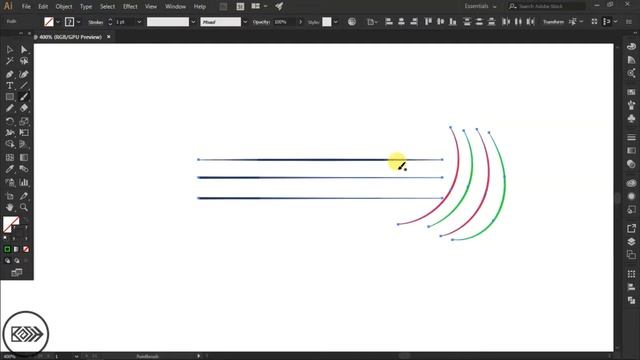The image size is (640, 360).
Task: Expand the Opacity value arrow
Action: pos(300,22)
